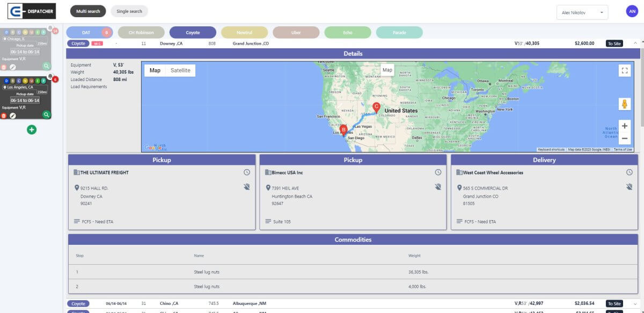644x313 pixels.
Task: Toggle the Single search mode
Action: coord(129,11)
